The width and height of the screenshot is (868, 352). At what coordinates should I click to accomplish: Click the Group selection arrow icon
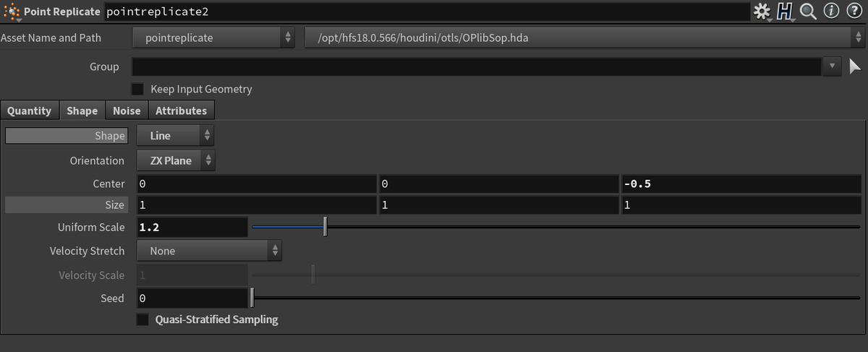click(855, 66)
